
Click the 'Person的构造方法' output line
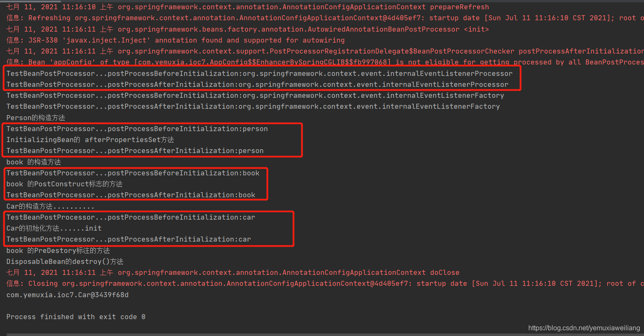pos(36,118)
